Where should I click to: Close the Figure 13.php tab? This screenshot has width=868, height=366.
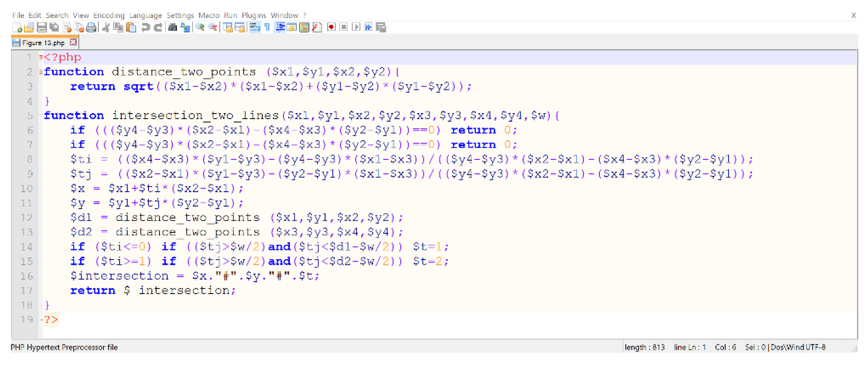coord(73,43)
